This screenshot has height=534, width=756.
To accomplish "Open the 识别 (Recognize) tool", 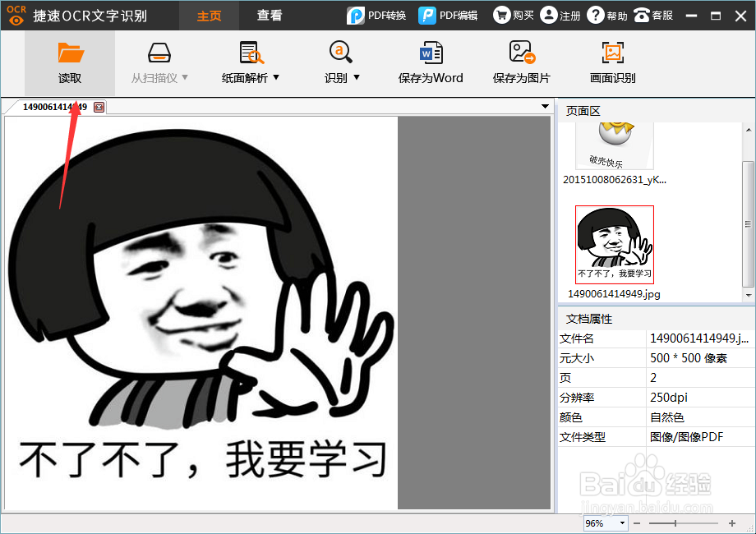I will [x=339, y=63].
